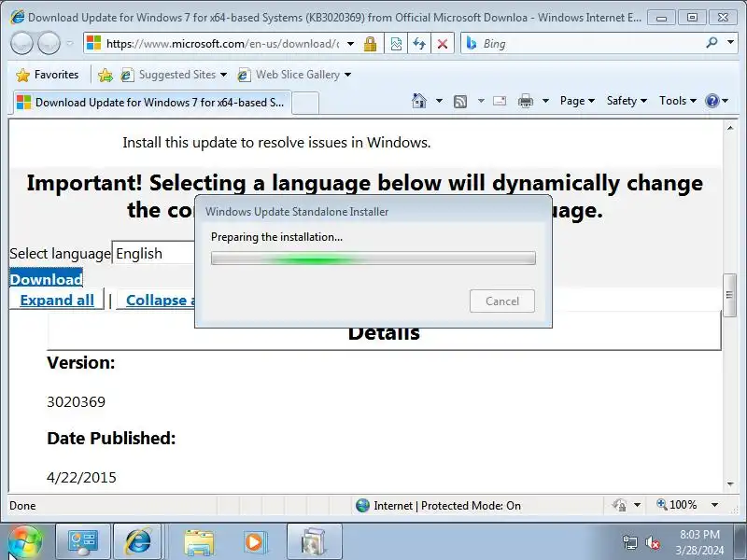Screen dimensions: 747x560
Task: Click date 4/22/2015 text
Action: click(81, 477)
